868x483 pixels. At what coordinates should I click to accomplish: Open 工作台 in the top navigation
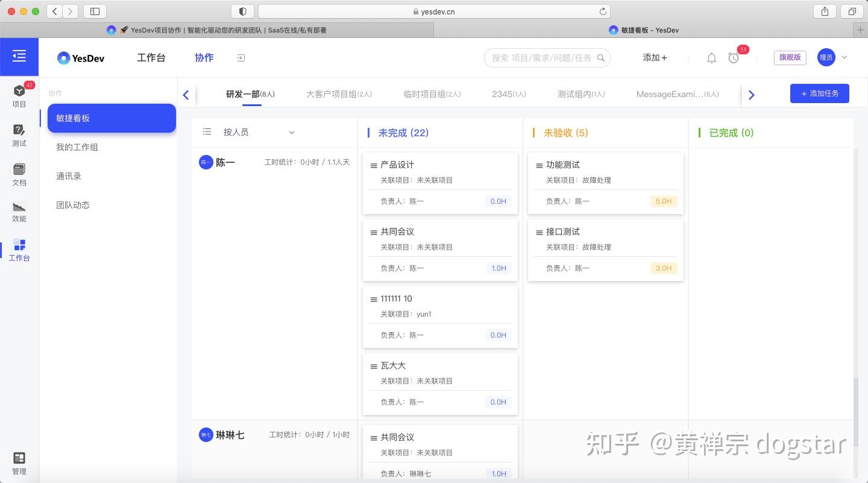coord(151,58)
